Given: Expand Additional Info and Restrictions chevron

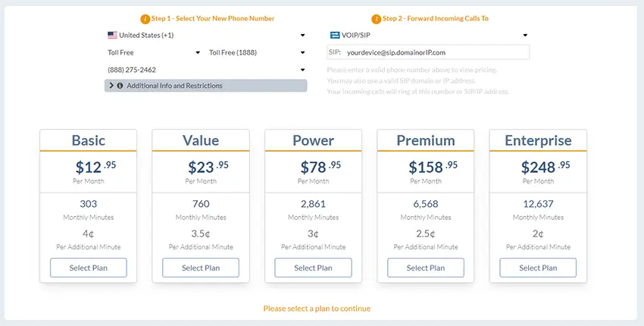Looking at the screenshot, I should pyautogui.click(x=111, y=86).
